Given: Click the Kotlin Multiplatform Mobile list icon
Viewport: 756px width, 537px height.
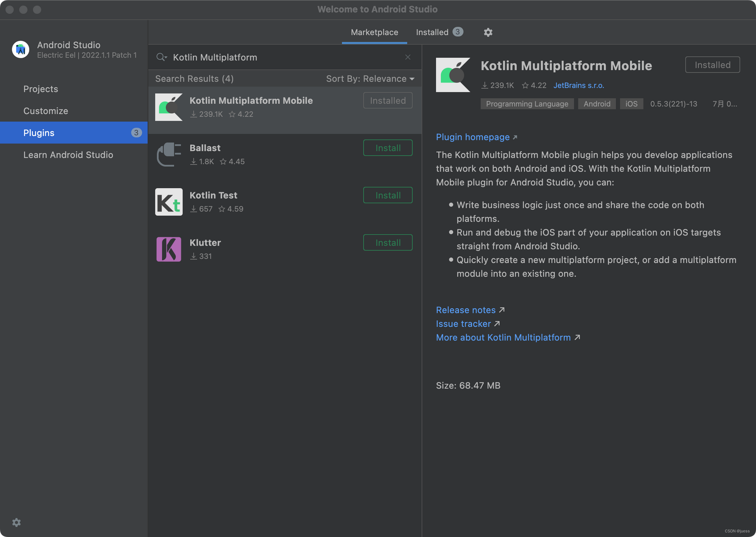Looking at the screenshot, I should [x=169, y=107].
